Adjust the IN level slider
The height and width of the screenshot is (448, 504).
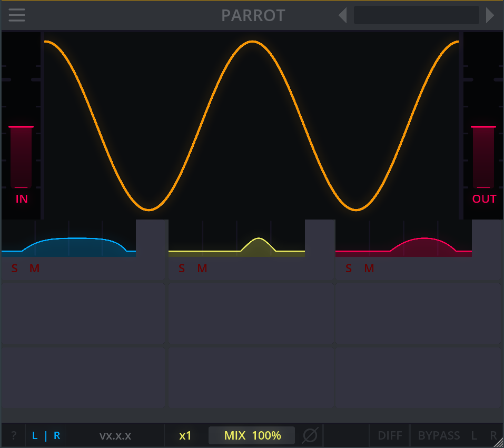click(21, 127)
